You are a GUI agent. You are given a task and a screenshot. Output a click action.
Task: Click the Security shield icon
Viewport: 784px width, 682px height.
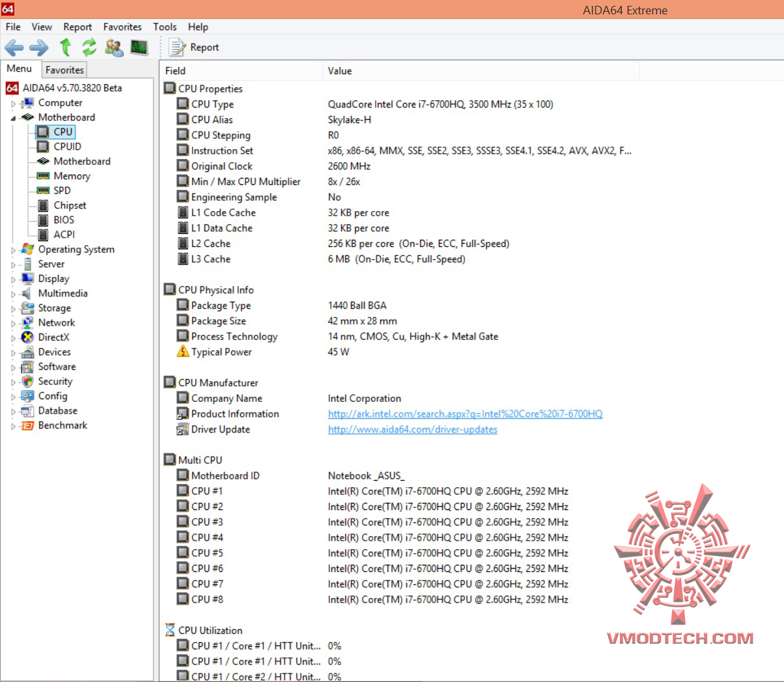[x=27, y=381]
